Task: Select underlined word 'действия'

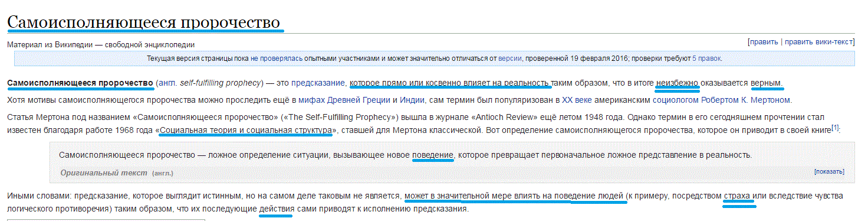Action: [x=277, y=209]
